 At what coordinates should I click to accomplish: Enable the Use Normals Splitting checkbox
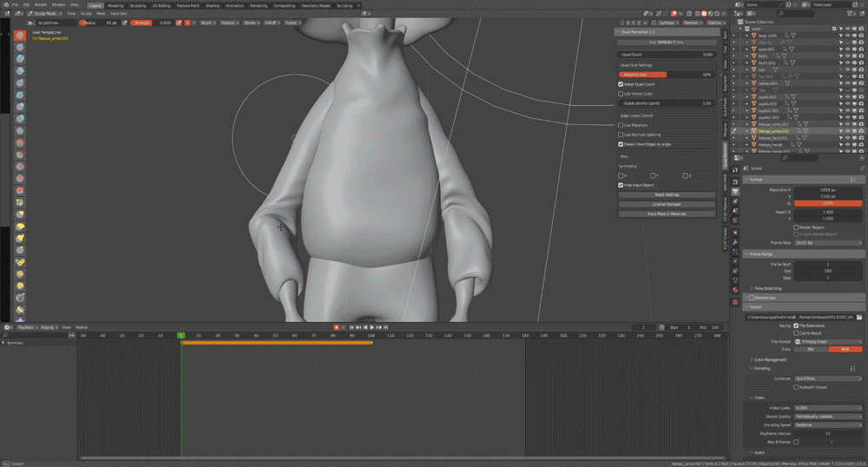pos(621,135)
